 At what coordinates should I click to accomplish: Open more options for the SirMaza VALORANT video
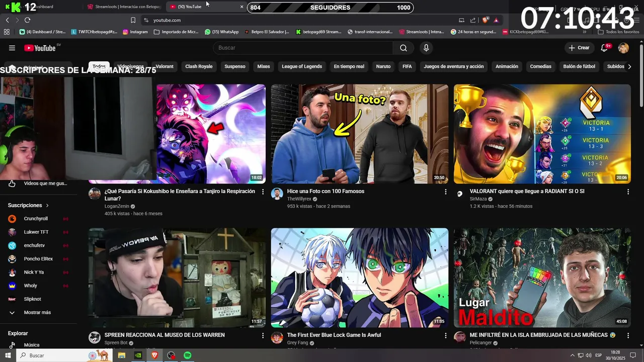[628, 192]
